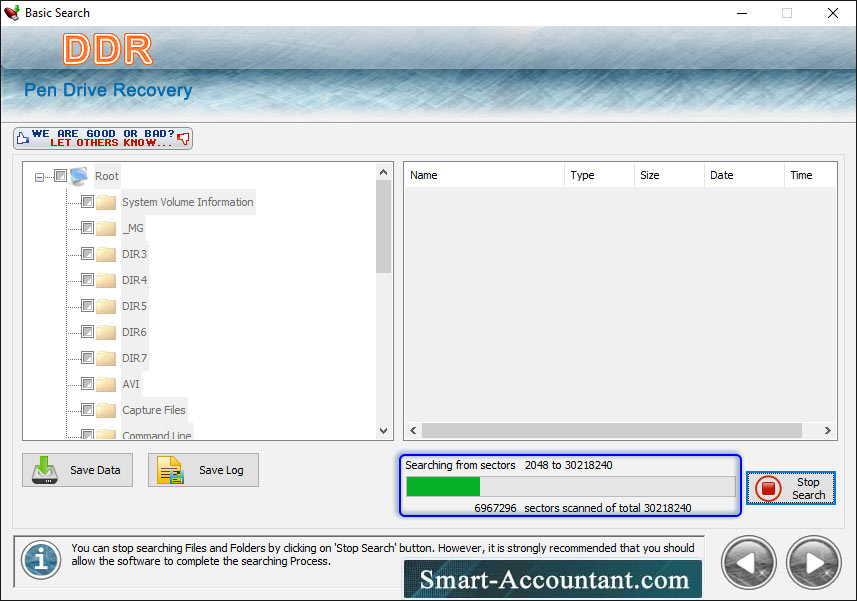Click the _MG folder icon
857x601 pixels.
pyautogui.click(x=106, y=228)
